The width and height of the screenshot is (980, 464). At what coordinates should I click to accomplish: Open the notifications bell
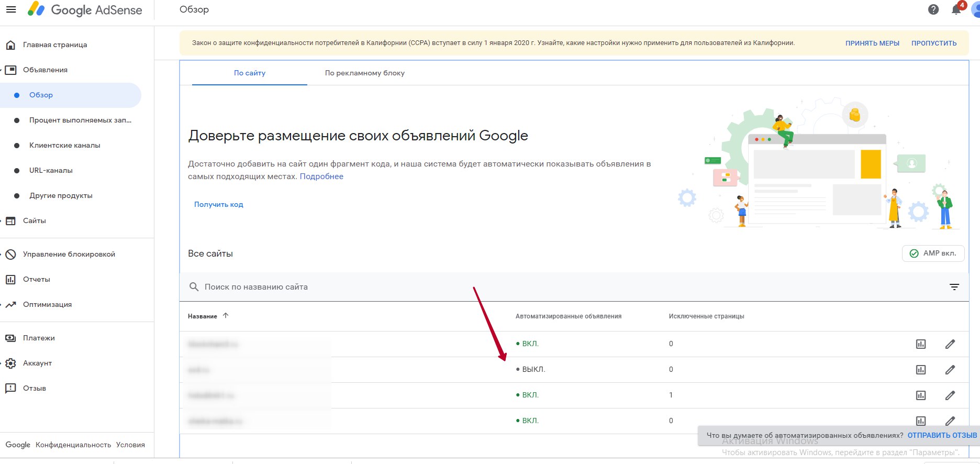[956, 9]
